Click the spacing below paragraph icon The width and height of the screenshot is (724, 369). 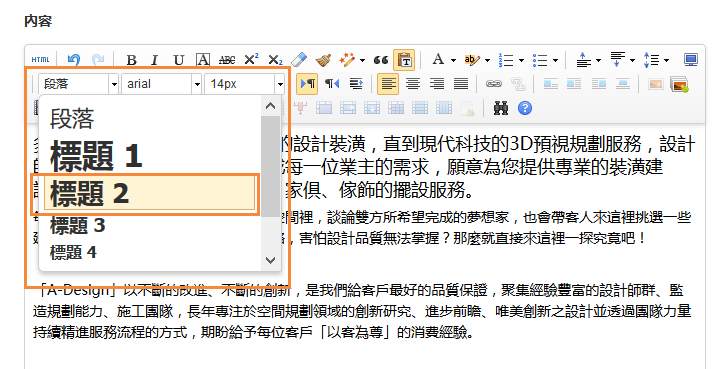point(618,59)
